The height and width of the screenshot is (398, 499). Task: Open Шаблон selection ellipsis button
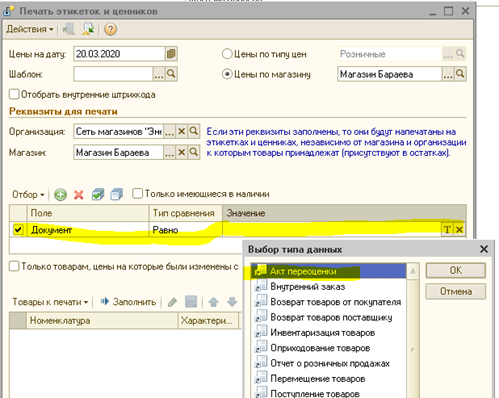click(x=159, y=74)
